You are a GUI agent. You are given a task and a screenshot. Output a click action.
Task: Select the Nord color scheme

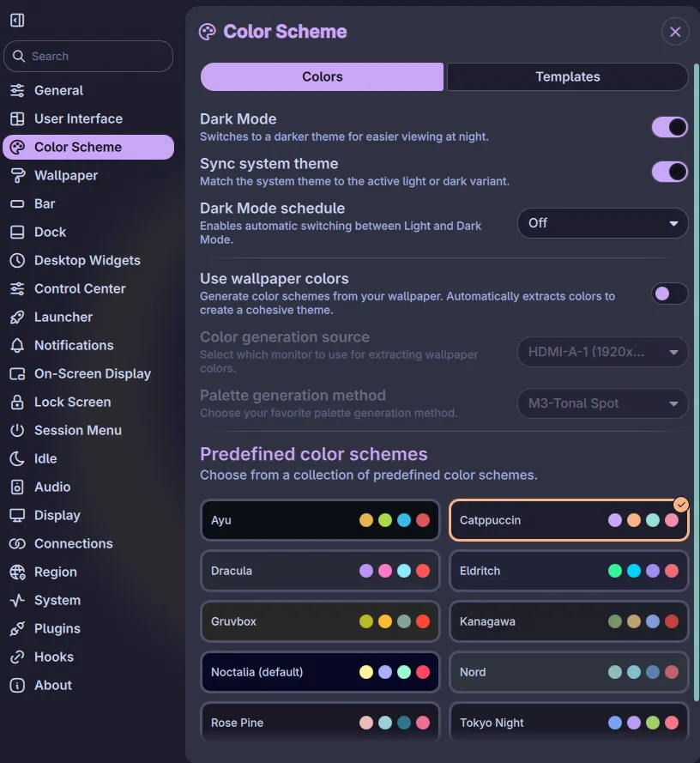tap(569, 672)
